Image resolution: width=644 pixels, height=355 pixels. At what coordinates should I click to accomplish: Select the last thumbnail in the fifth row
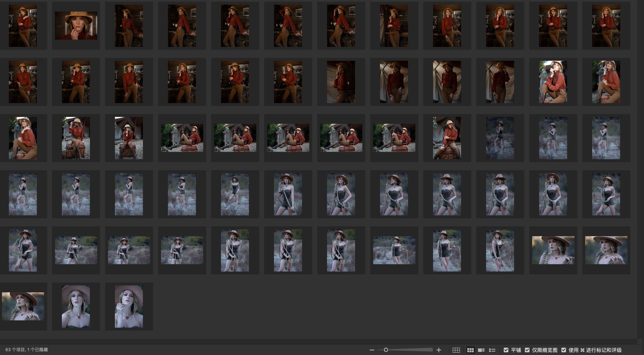coord(606,250)
